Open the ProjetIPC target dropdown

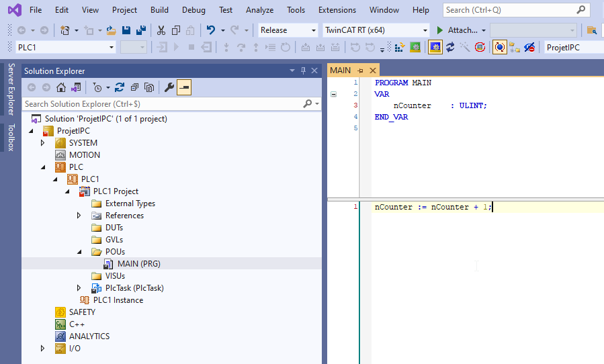(574, 48)
